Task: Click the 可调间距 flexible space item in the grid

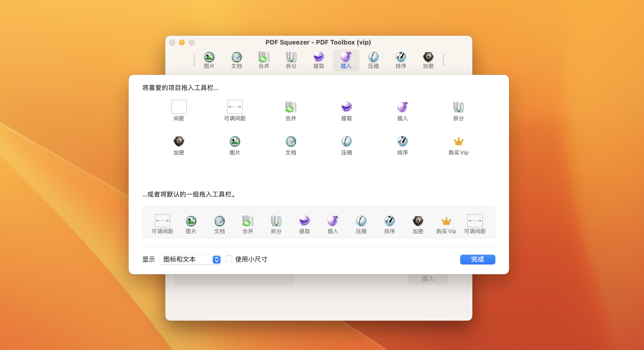Action: click(x=235, y=107)
